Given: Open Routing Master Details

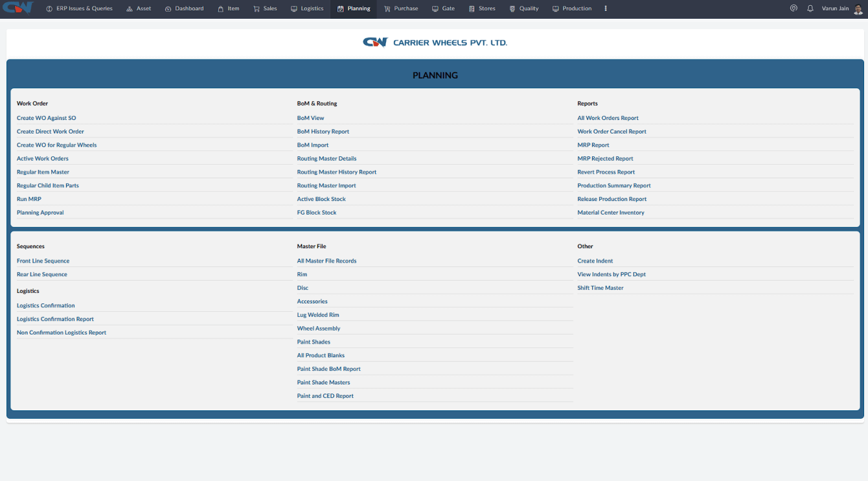Looking at the screenshot, I should (327, 159).
